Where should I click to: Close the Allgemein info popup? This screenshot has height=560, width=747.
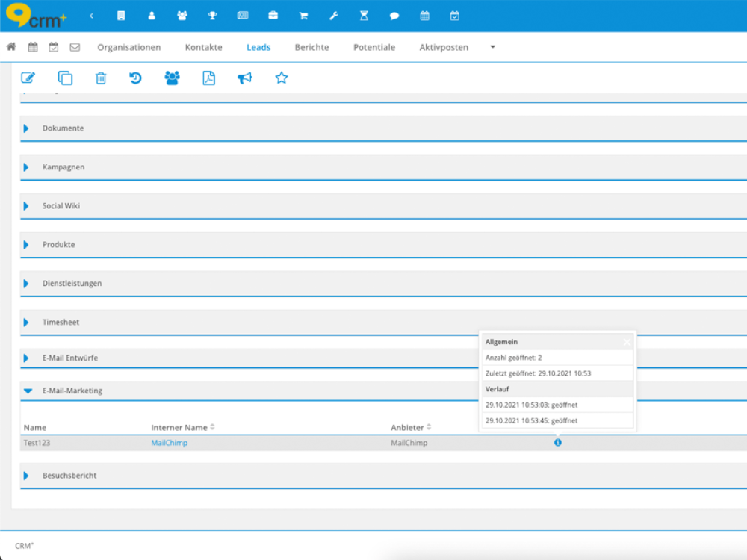tap(627, 342)
